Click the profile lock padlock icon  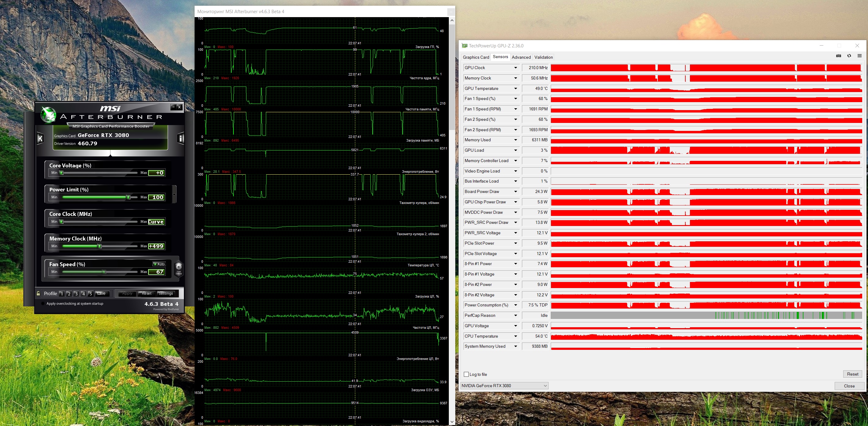click(39, 293)
